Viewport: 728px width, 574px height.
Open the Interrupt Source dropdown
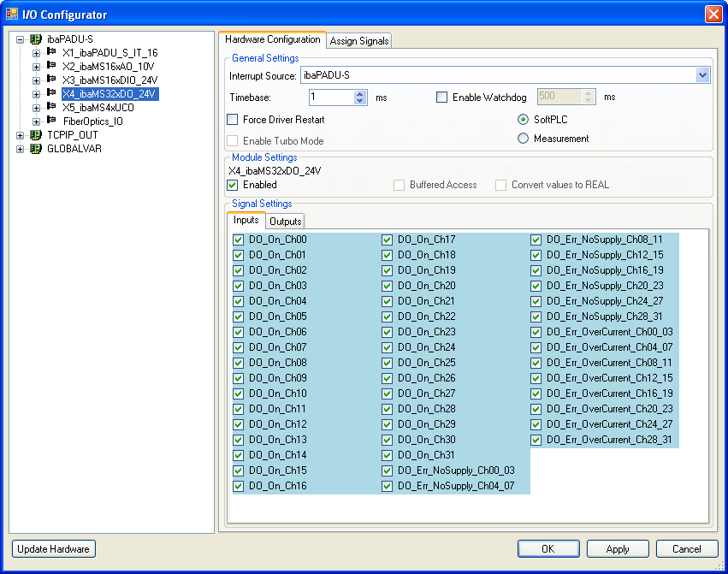click(702, 75)
